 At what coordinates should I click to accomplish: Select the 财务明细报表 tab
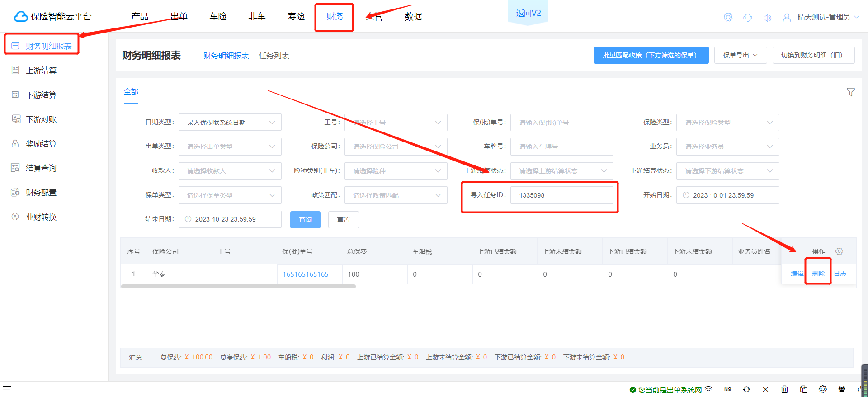[x=226, y=56]
